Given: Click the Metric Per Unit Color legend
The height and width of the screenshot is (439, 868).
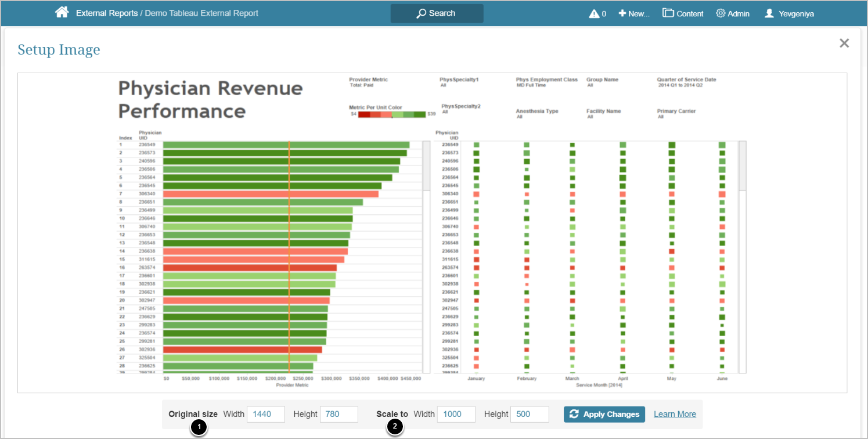Looking at the screenshot, I should click(392, 114).
